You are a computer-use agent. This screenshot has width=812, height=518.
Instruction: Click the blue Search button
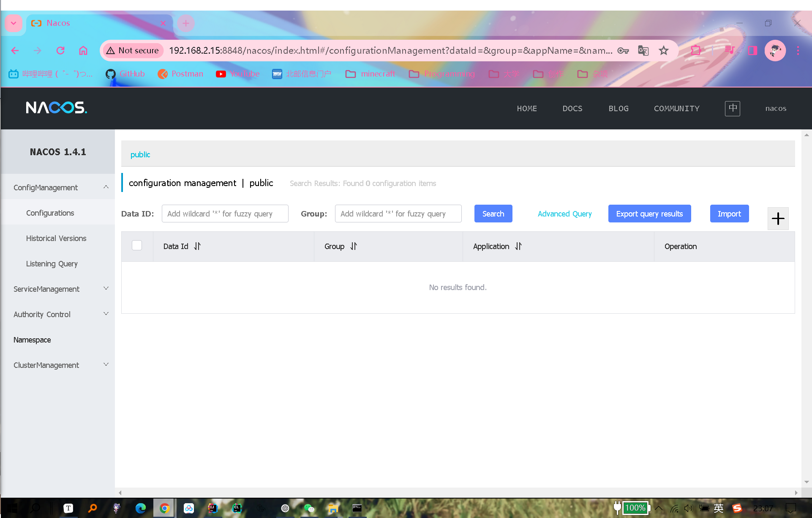(493, 214)
